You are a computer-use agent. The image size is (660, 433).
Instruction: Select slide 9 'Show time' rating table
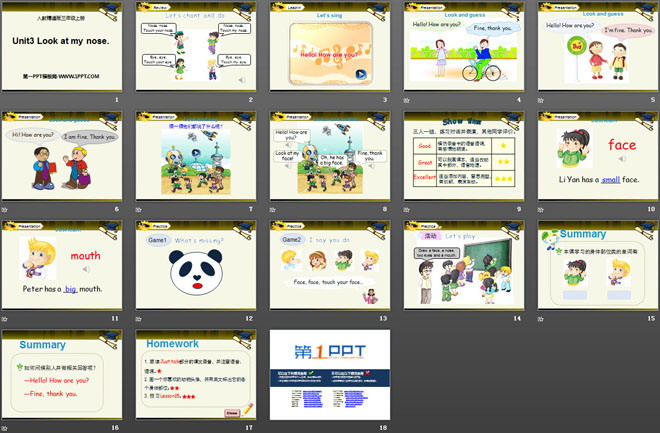click(464, 155)
